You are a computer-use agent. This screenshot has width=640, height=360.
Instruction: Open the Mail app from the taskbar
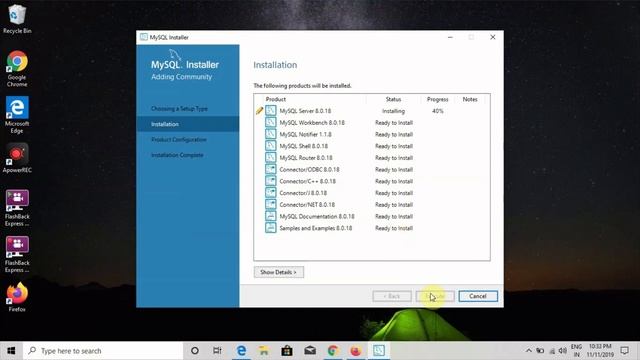tap(310, 351)
